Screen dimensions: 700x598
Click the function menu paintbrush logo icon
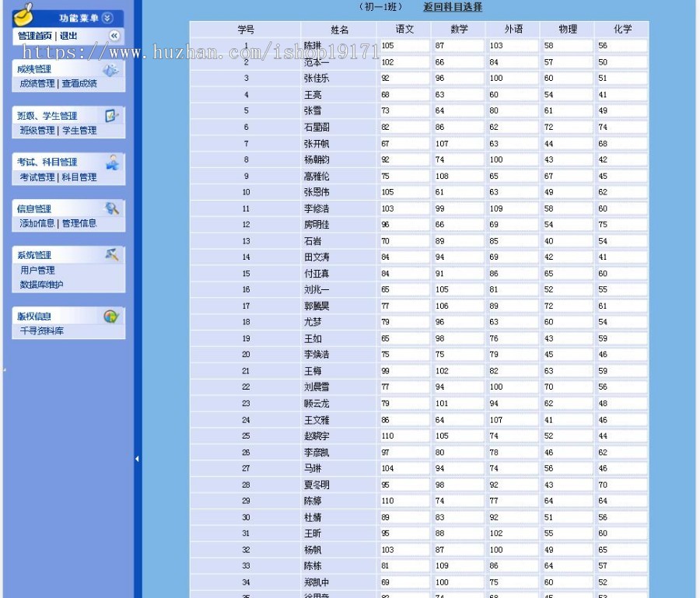[x=23, y=14]
